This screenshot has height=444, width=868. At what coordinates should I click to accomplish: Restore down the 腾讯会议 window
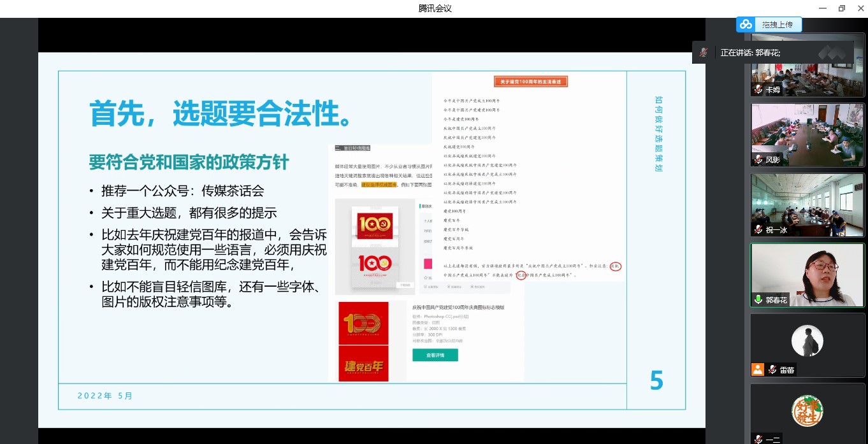(x=841, y=8)
